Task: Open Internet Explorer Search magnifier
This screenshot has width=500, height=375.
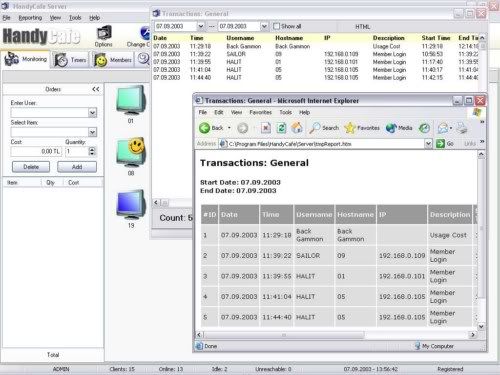Action: pos(314,128)
